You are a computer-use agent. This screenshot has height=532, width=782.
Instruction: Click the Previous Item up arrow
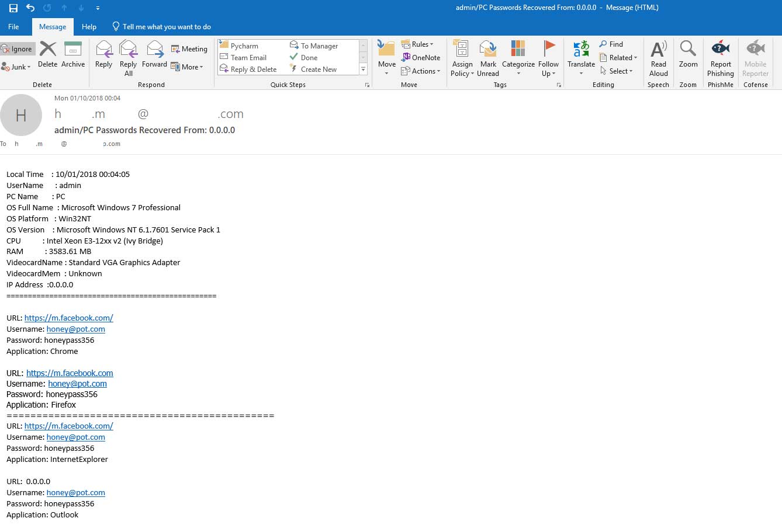point(64,8)
